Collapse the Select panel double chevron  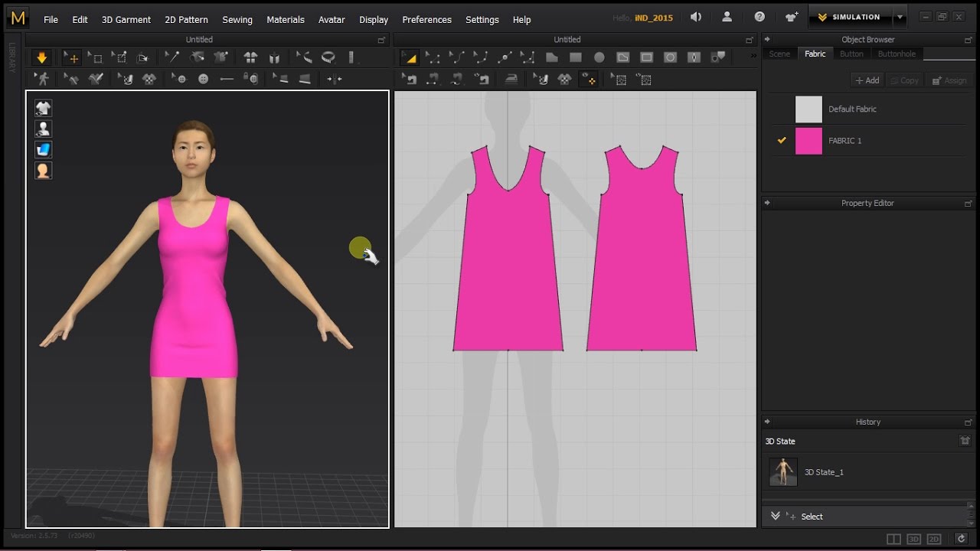(x=775, y=517)
